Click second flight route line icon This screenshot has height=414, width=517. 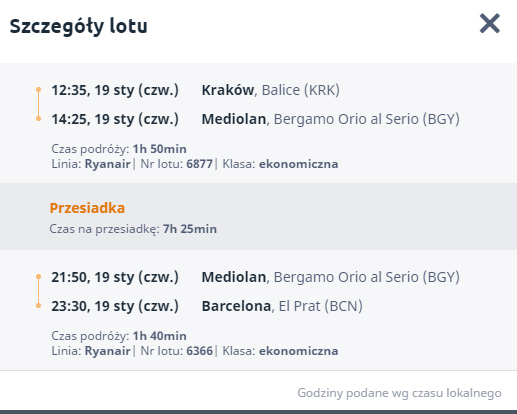(38, 291)
